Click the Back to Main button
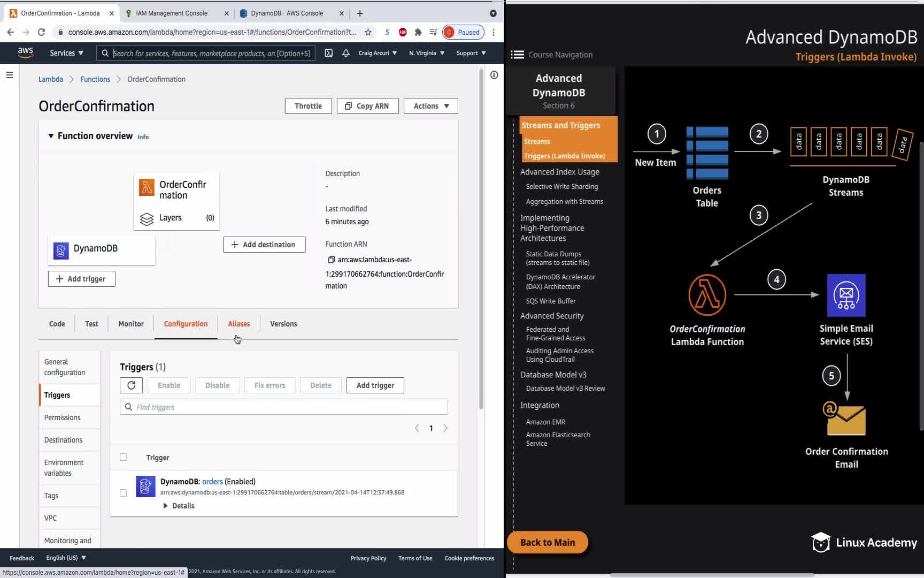This screenshot has height=578, width=924. click(x=548, y=542)
